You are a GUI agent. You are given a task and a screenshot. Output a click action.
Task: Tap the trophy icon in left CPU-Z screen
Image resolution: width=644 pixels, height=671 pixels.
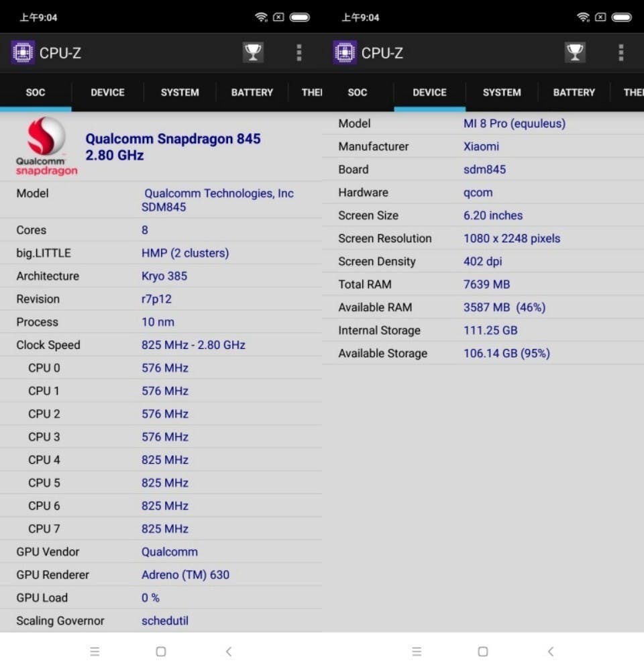point(253,52)
